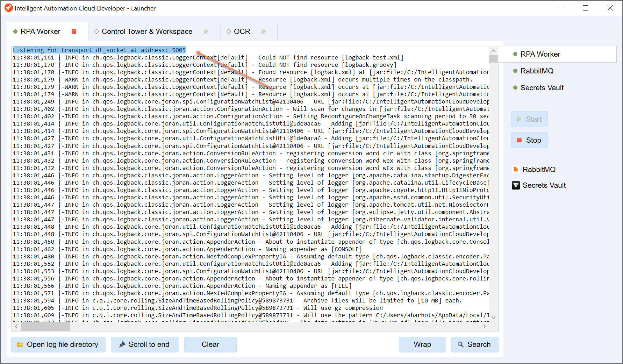Click Control Tower tab hollow status dot
Screen dimensions: 623x364
tap(96, 31)
